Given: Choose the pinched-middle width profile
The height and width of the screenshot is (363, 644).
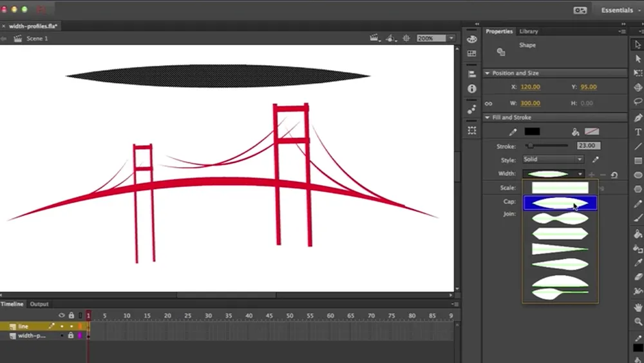Looking at the screenshot, I should [x=560, y=219].
